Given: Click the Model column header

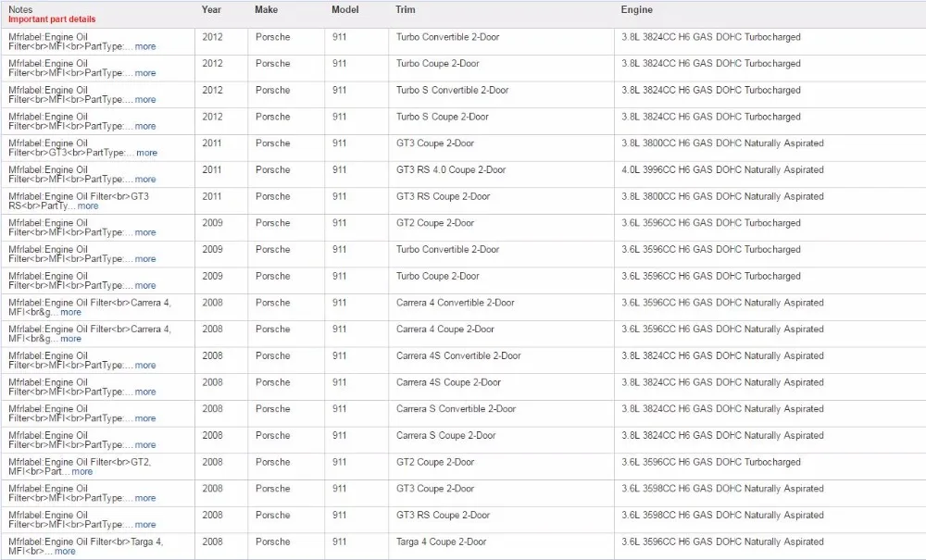Looking at the screenshot, I should pyautogui.click(x=344, y=9).
